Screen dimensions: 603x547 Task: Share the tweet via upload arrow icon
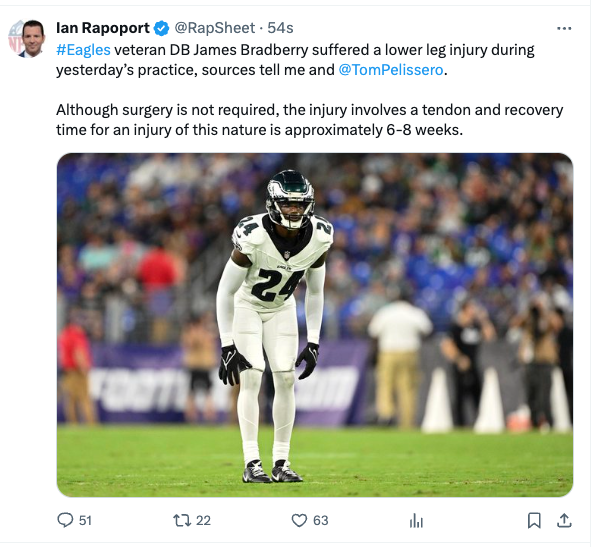pyautogui.click(x=564, y=520)
